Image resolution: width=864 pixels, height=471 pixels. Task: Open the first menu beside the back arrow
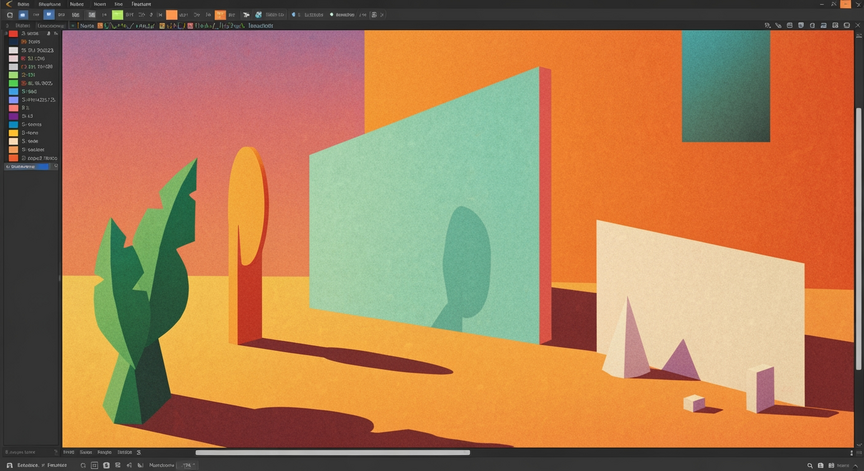(x=23, y=4)
